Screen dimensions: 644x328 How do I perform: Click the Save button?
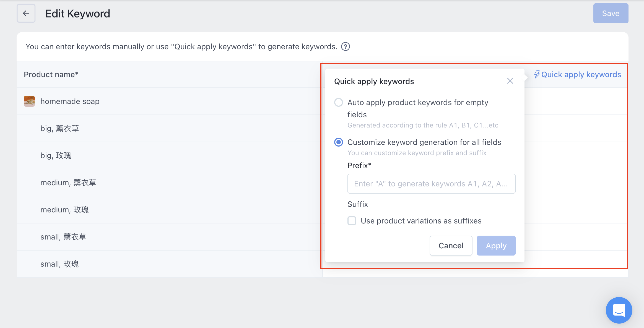click(611, 13)
